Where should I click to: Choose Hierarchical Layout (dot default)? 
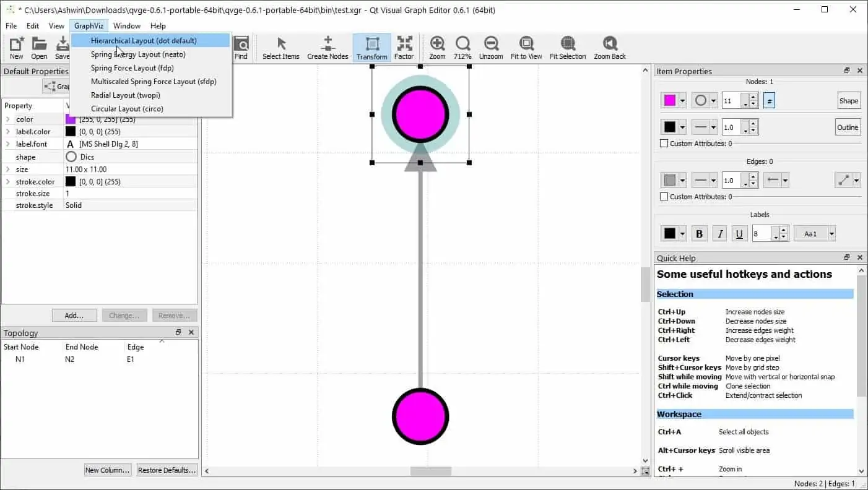click(x=150, y=41)
